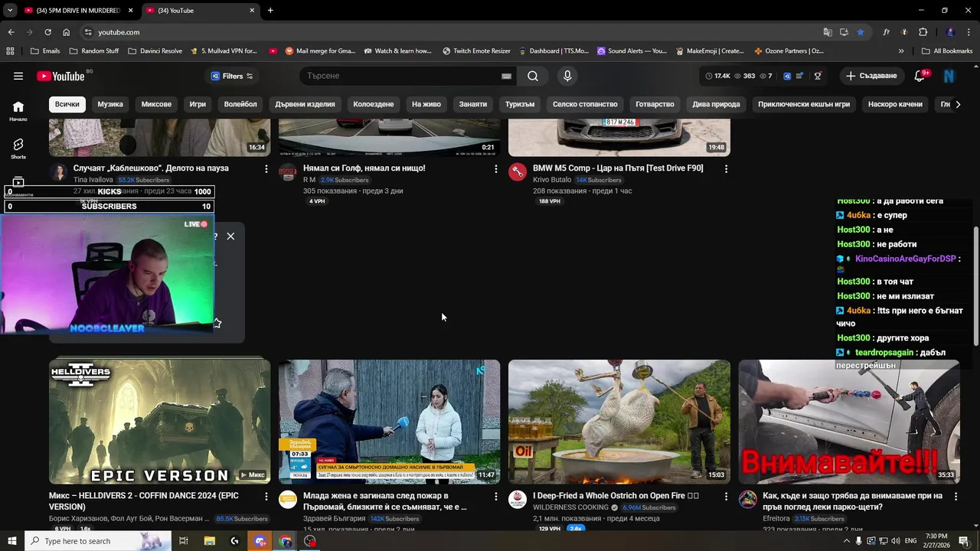Close the popup card with the X
This screenshot has height=551, width=980.
point(230,236)
